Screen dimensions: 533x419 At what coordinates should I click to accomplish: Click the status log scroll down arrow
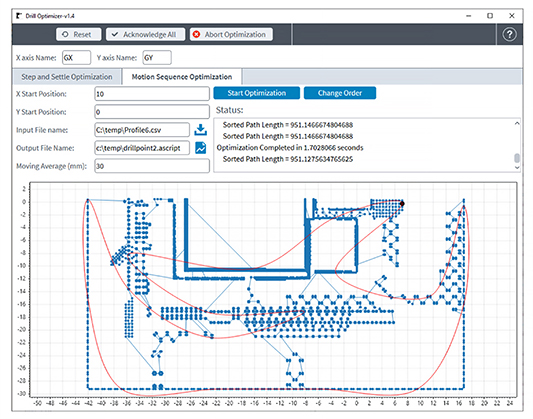(517, 167)
